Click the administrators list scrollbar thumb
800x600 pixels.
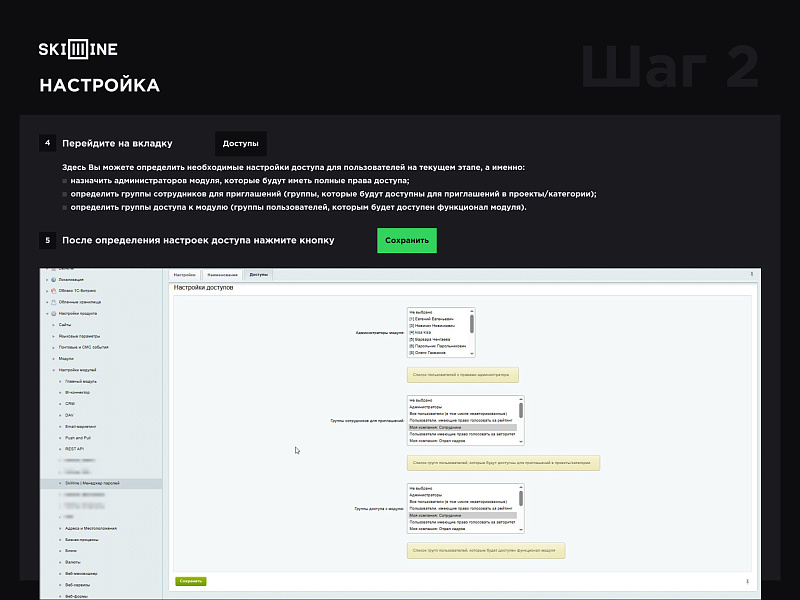(x=472, y=323)
